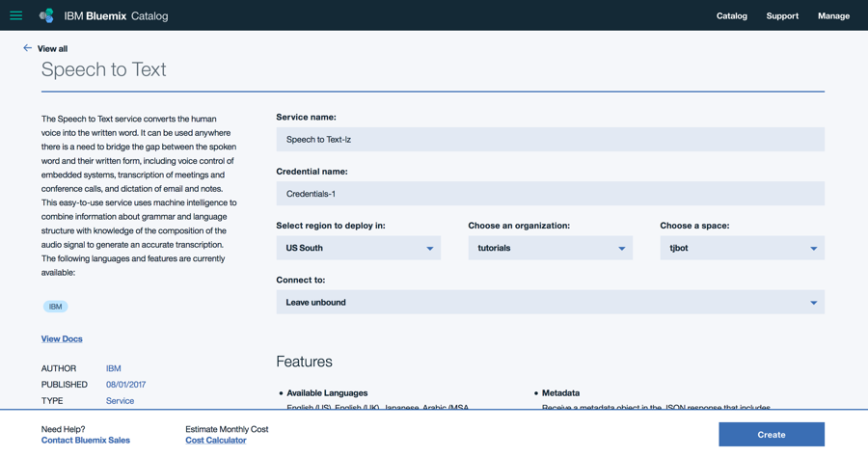
Task: Click the published date 08/01/2017
Action: tap(125, 385)
